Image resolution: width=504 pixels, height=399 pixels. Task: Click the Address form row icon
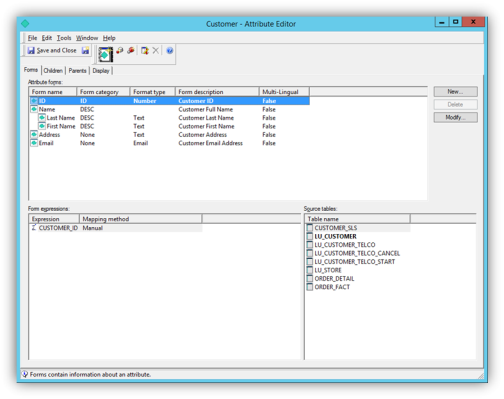[x=34, y=134]
